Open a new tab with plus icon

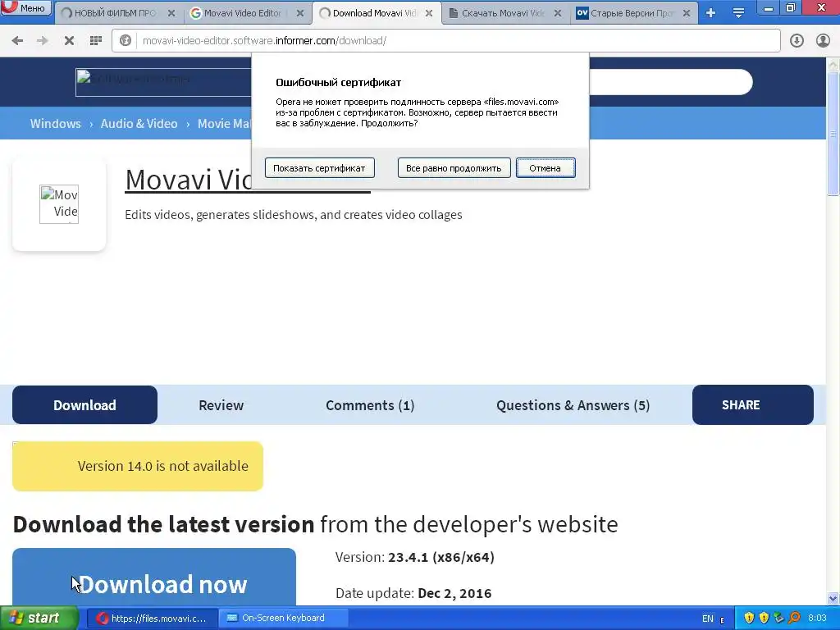[711, 13]
